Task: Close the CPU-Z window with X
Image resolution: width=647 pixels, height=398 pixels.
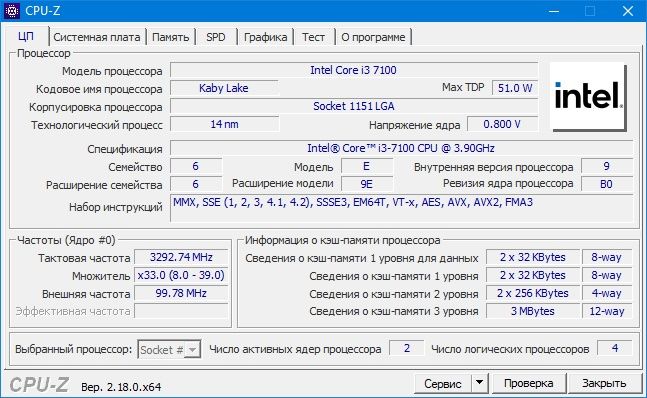Action: click(x=628, y=11)
